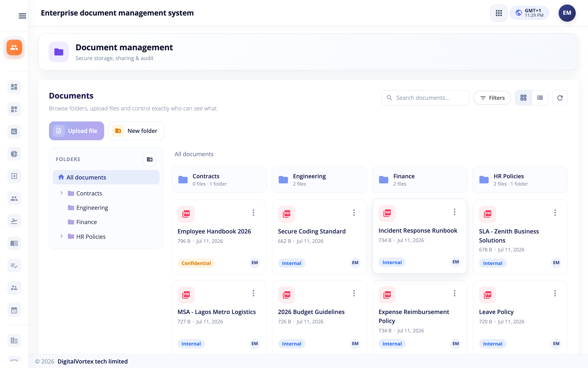The width and height of the screenshot is (588, 368).
Task: Click PDF icon on Employee Handbook 2026
Action: pyautogui.click(x=186, y=214)
